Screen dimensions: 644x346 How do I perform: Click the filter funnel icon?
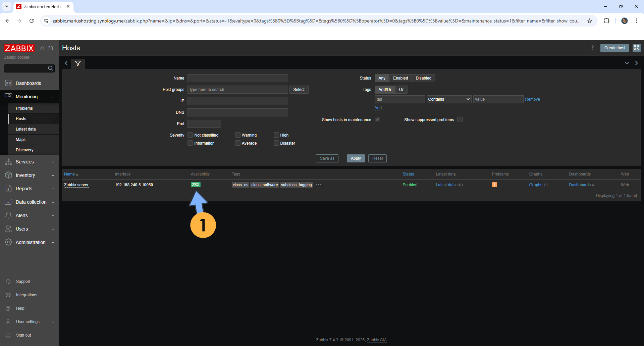point(78,63)
